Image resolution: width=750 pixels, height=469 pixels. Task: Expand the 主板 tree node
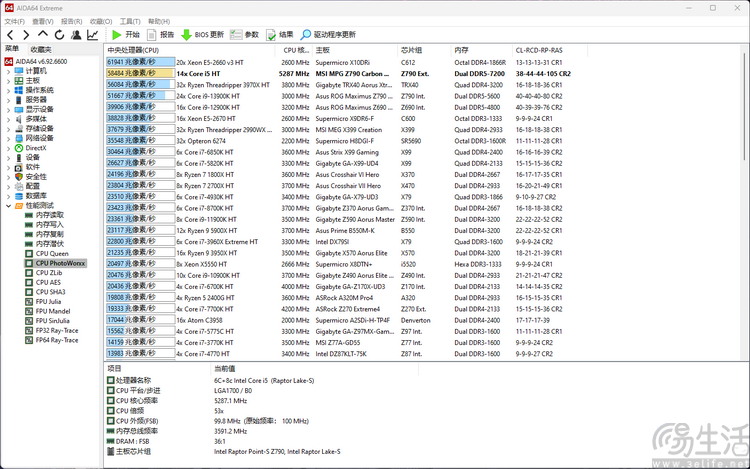click(x=8, y=81)
